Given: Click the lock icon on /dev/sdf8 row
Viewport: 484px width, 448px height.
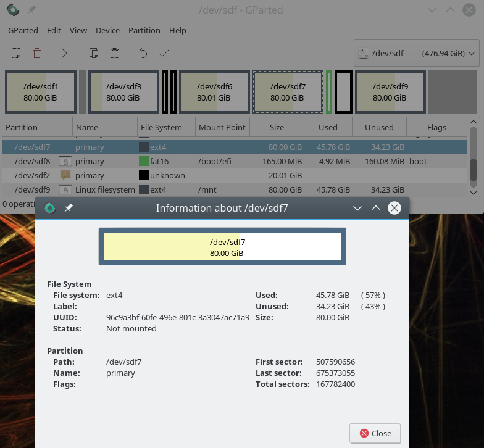Looking at the screenshot, I should point(65,162).
